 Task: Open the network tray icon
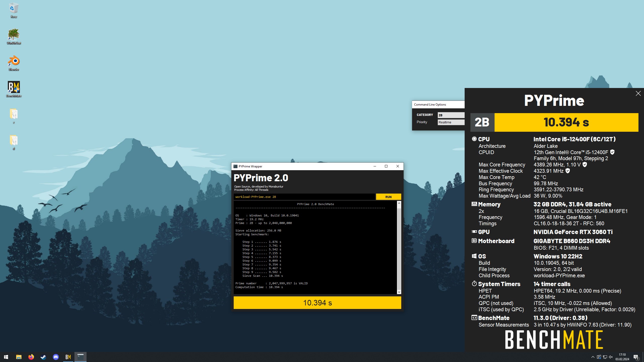click(x=605, y=357)
